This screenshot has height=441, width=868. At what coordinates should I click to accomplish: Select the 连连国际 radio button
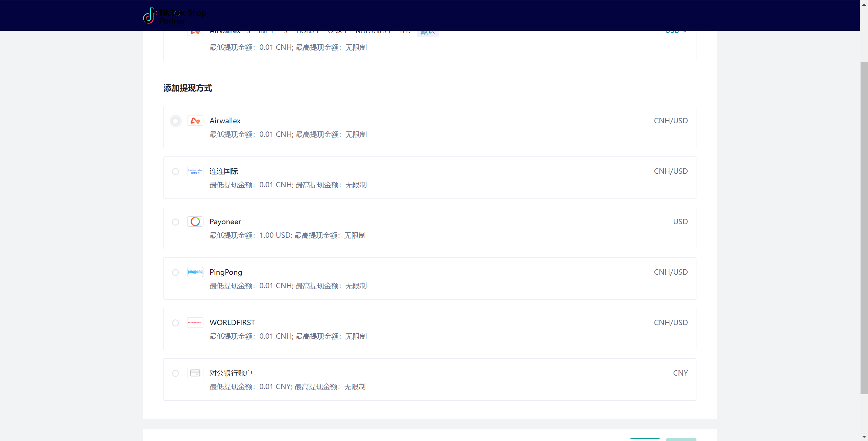[x=175, y=171]
